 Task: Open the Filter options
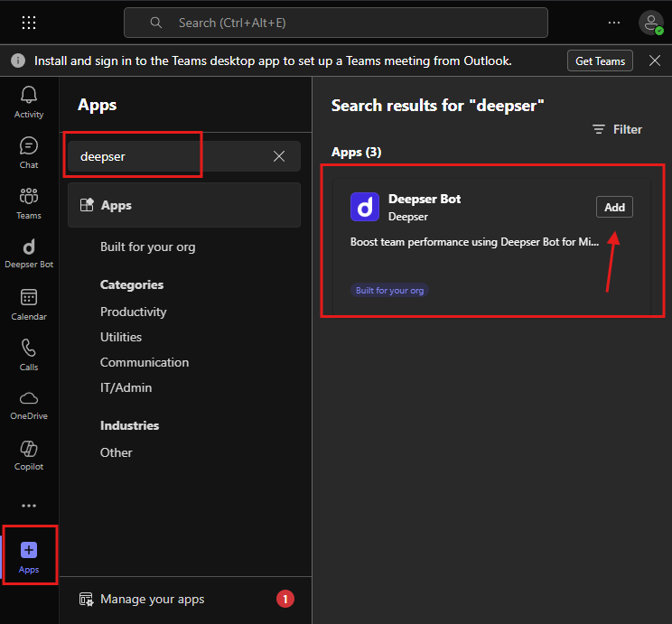pyautogui.click(x=617, y=129)
